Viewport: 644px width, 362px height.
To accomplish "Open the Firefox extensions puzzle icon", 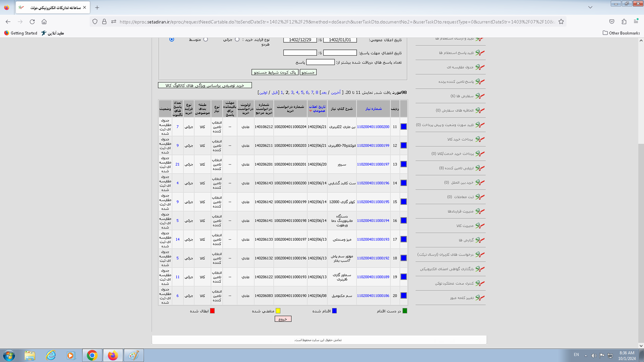I will pyautogui.click(x=624, y=21).
